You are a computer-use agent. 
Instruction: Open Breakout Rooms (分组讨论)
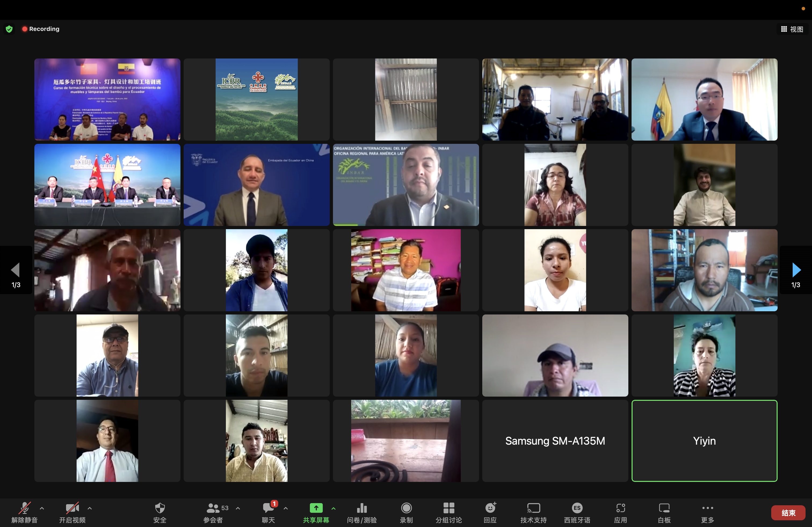(x=449, y=508)
